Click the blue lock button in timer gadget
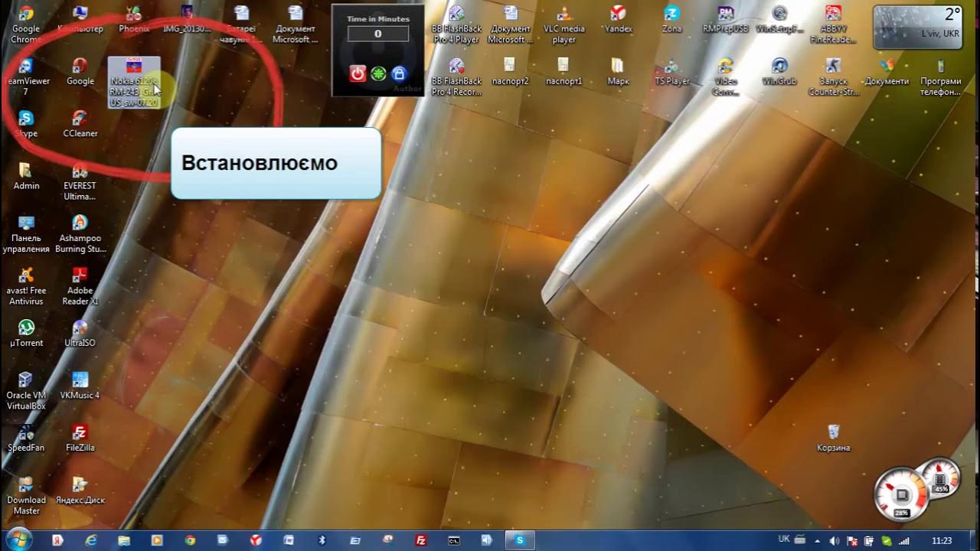 [x=398, y=73]
